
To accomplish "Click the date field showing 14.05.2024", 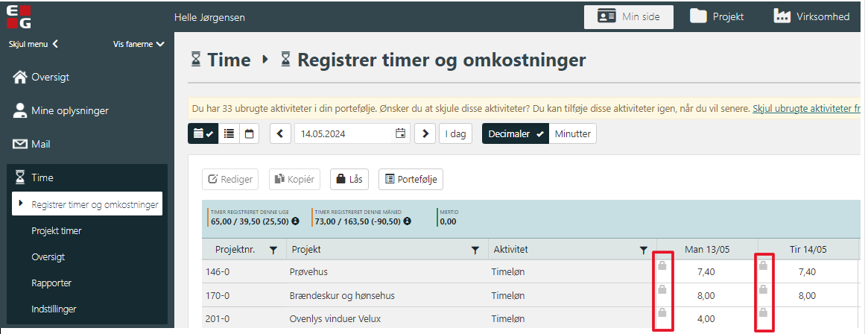I will [x=344, y=134].
